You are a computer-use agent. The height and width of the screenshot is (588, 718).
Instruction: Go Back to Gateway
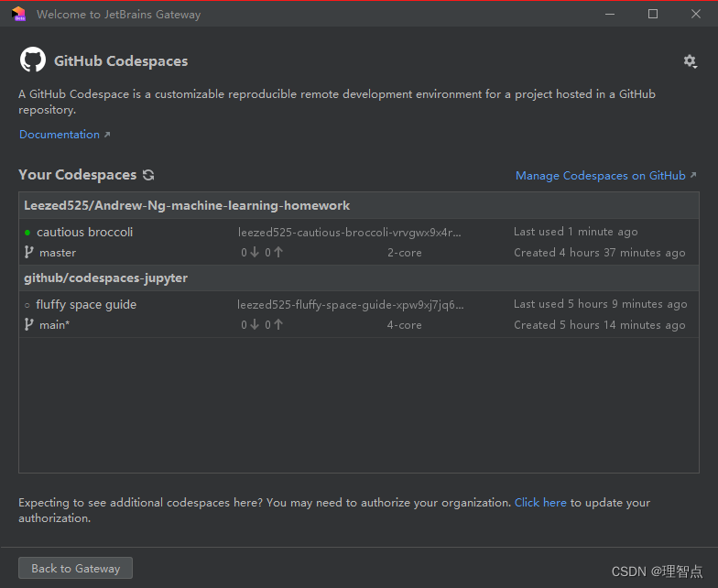click(75, 568)
